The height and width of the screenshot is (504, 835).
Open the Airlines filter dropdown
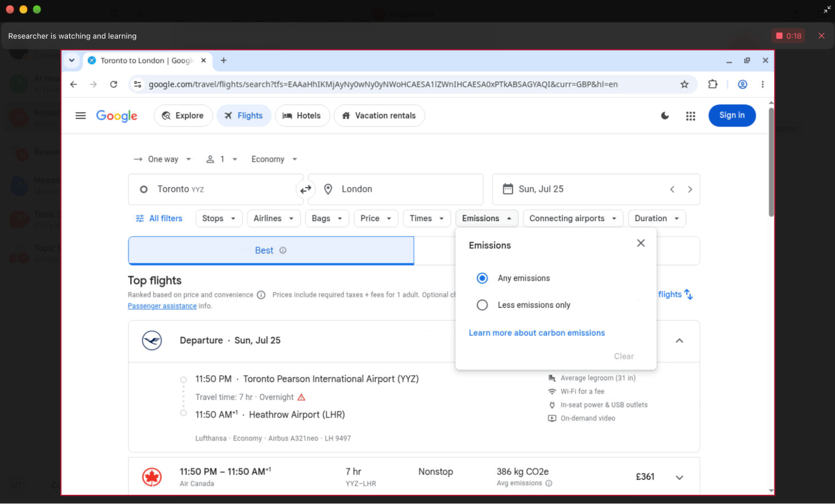click(x=274, y=218)
